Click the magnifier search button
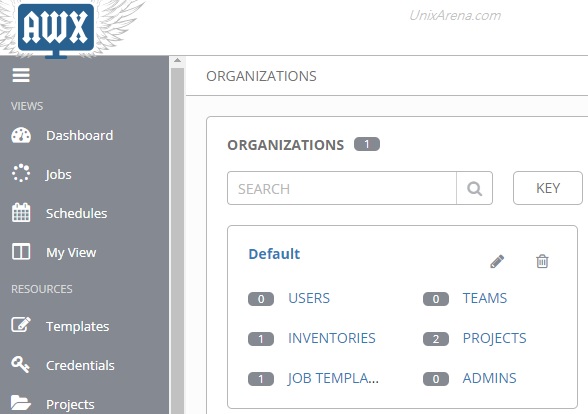Viewport: 588px width, 414px height. pyautogui.click(x=474, y=188)
